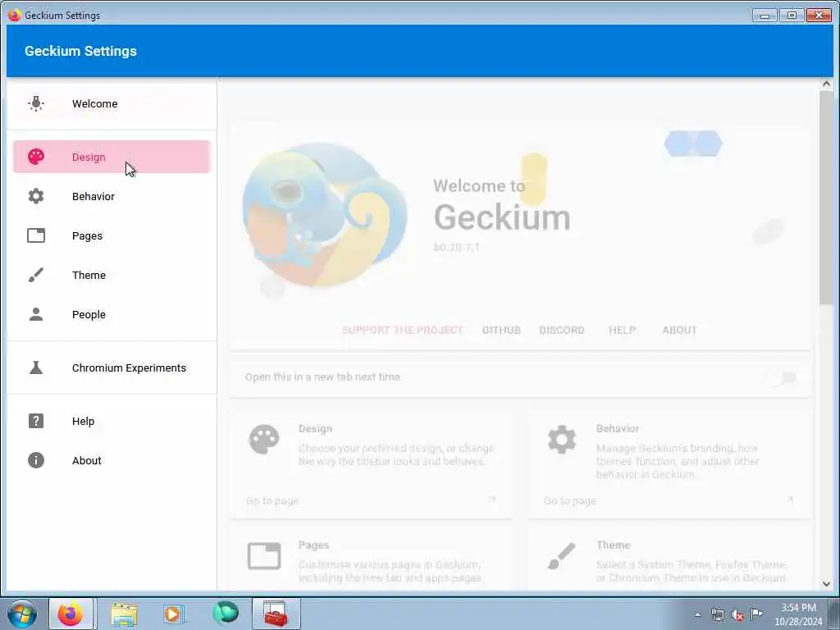Image resolution: width=840 pixels, height=630 pixels.
Task: Click the muted volume tray icon
Action: [x=737, y=615]
